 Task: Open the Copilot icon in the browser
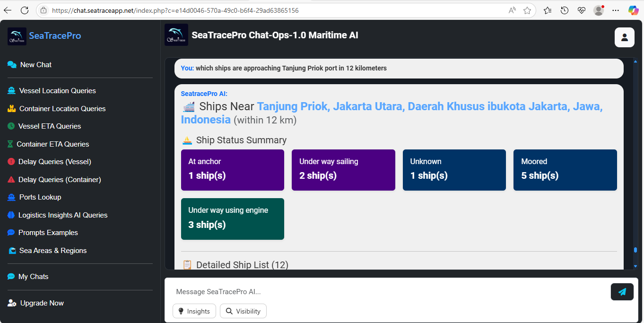click(x=634, y=10)
